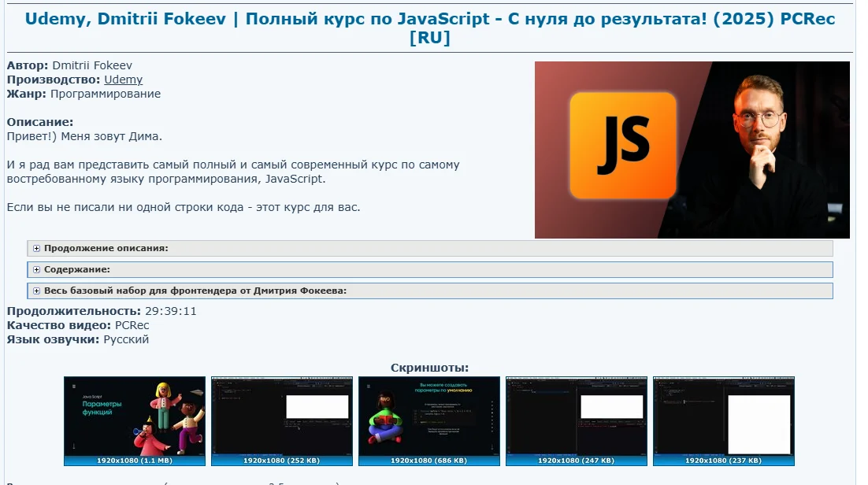Click the plus icon beside 'Весь базовый набор'
This screenshot has height=485, width=868.
(x=36, y=291)
